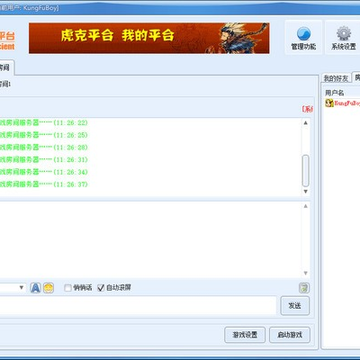The height and width of the screenshot is (360, 360).
Task: Click the lower chat pane scroll-down arrow
Action: [305, 273]
